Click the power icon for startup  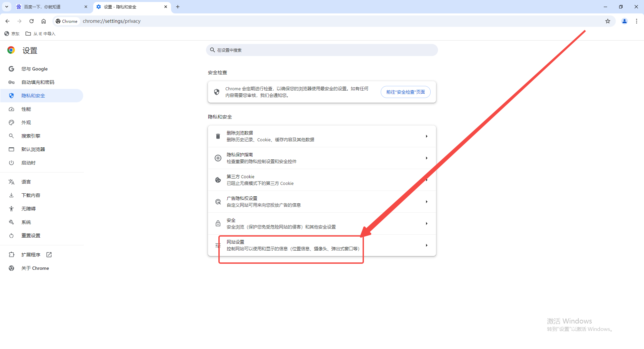(11, 163)
